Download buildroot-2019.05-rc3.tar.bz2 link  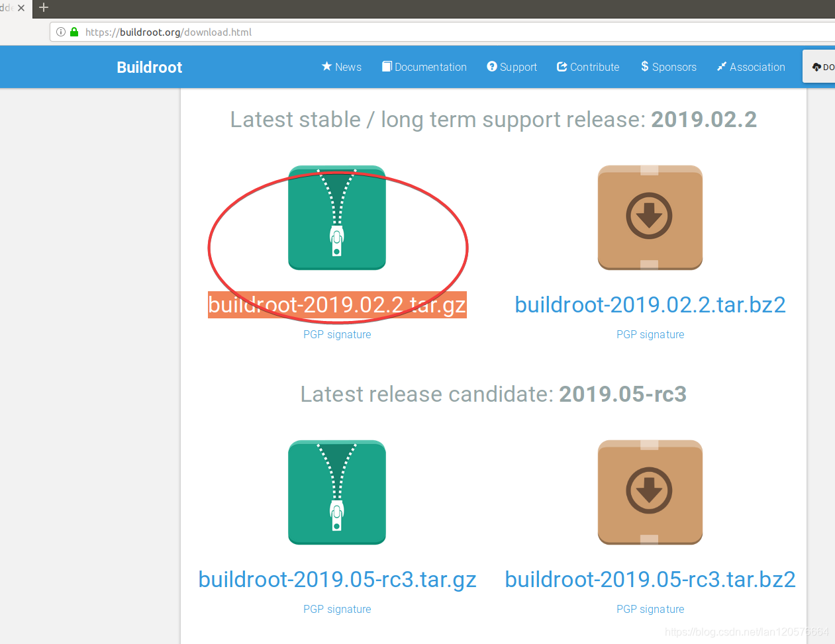[650, 579]
